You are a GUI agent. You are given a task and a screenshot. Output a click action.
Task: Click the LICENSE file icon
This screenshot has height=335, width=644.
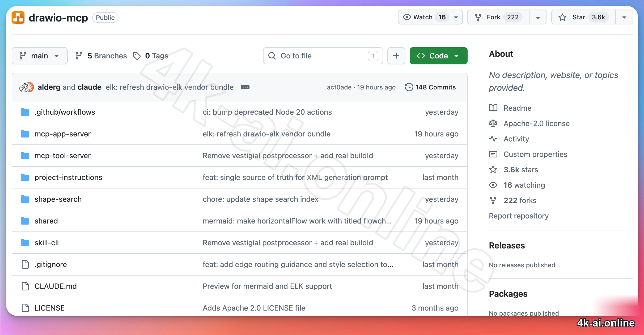pos(25,308)
